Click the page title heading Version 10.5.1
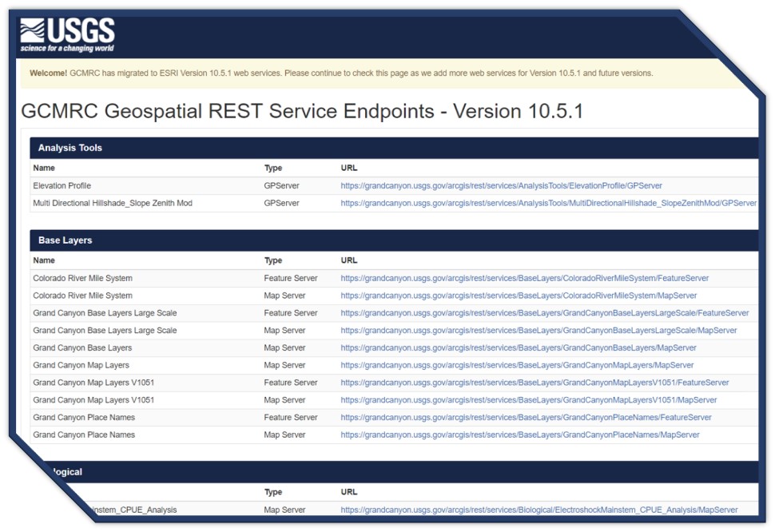The height and width of the screenshot is (532, 775). (x=301, y=111)
